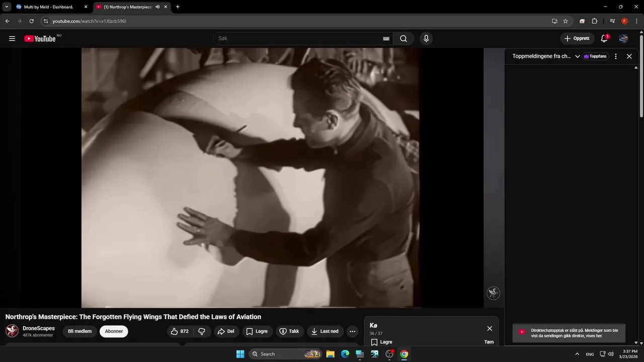Click the Toppfans badge button
This screenshot has height=362, width=644.
(596, 56)
